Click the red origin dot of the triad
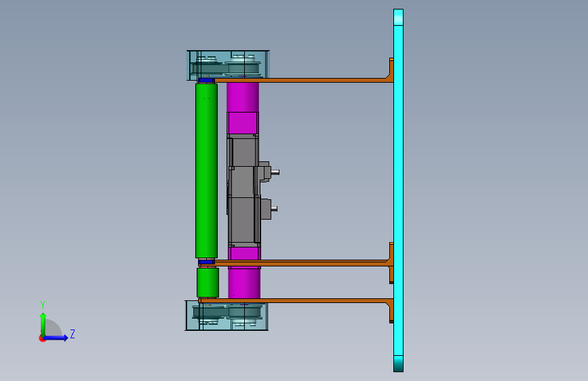The height and width of the screenshot is (381, 588). click(x=42, y=338)
